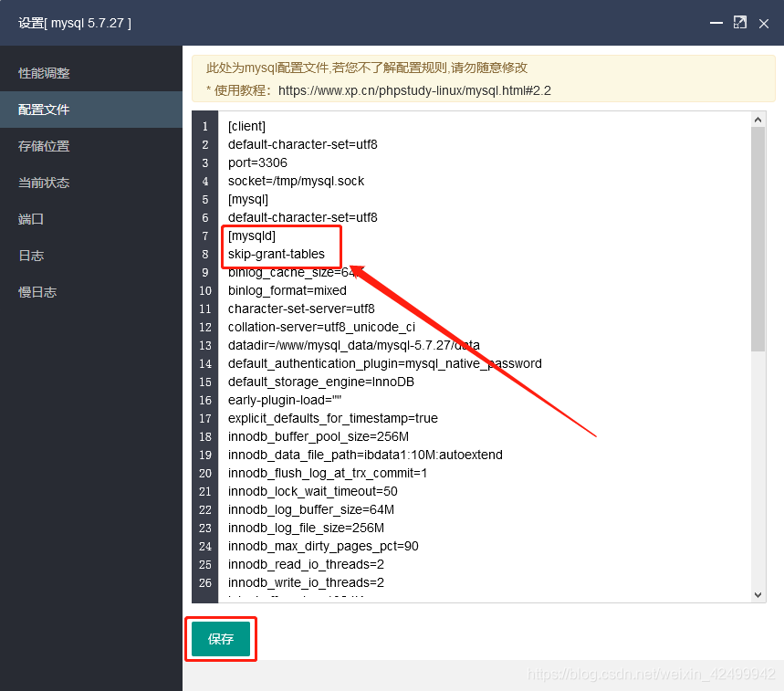Open the tutorial link to xp.cn mysql.html
784x691 pixels.
click(x=414, y=90)
